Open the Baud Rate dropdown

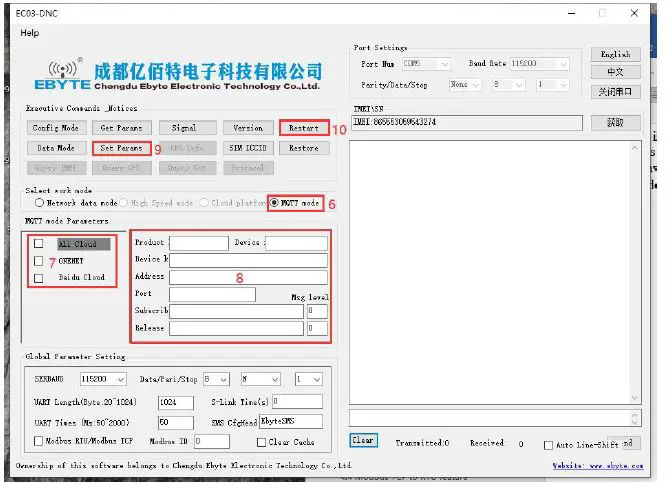click(x=539, y=63)
